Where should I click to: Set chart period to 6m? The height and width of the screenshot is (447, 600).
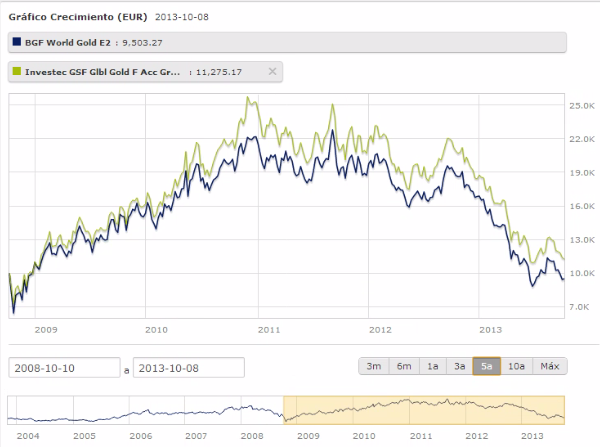403,366
